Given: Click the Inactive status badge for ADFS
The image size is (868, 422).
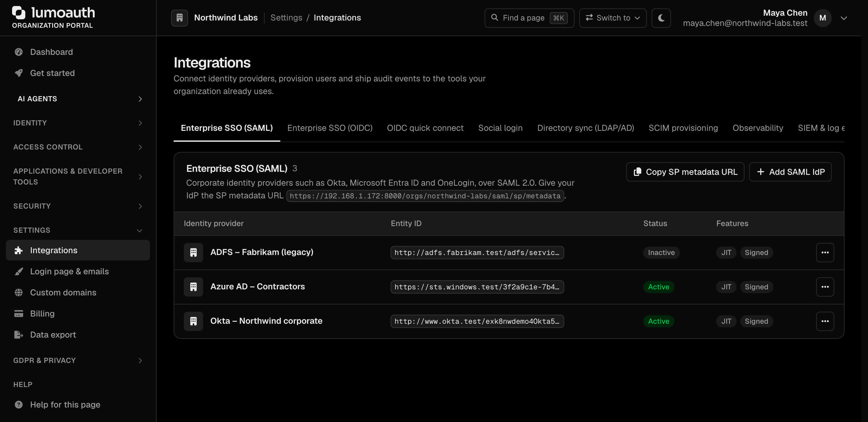Looking at the screenshot, I should click(x=661, y=253).
